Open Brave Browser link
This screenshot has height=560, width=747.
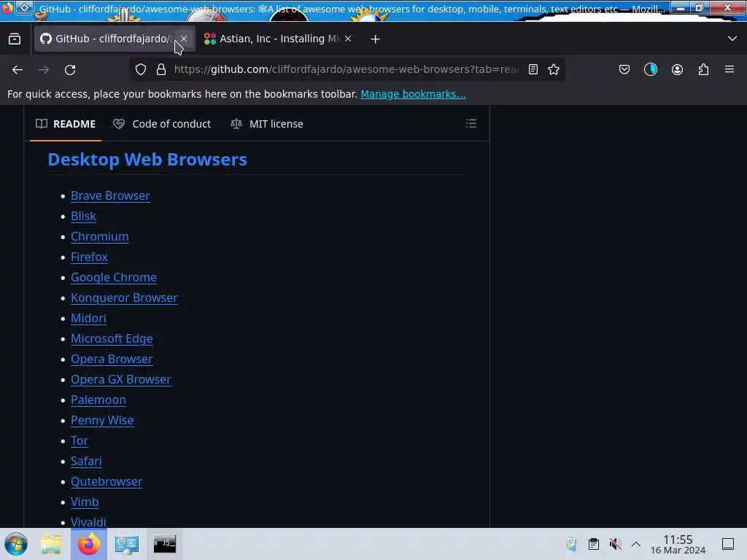(111, 195)
